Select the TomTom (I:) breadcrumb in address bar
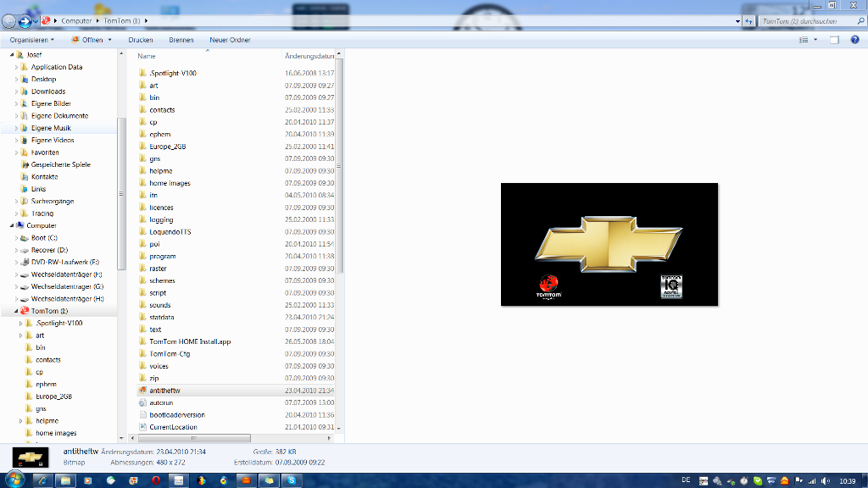 point(122,21)
